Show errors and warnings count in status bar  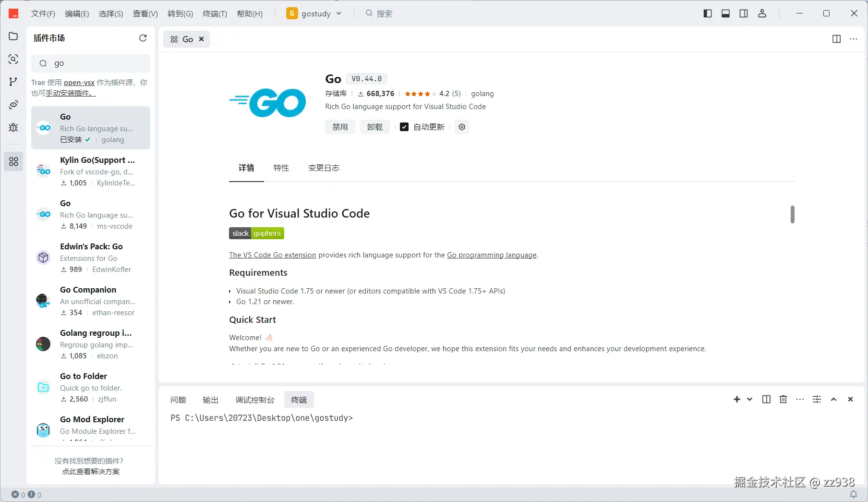26,495
